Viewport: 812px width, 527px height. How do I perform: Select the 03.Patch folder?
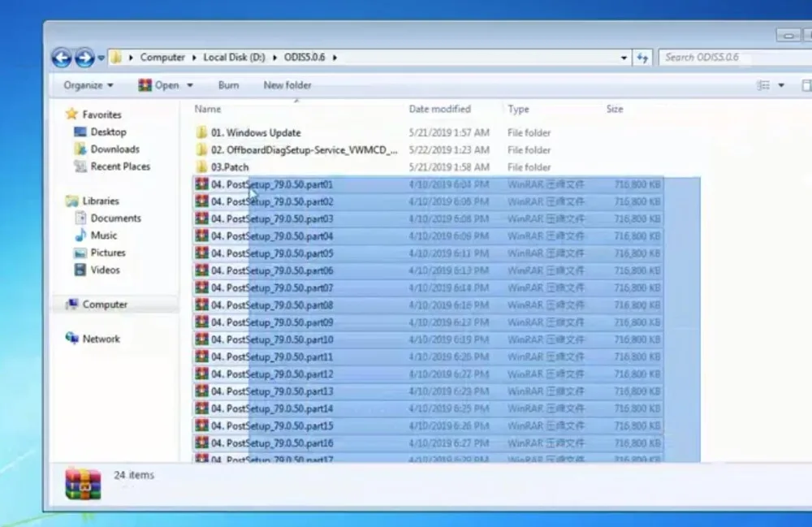click(230, 167)
